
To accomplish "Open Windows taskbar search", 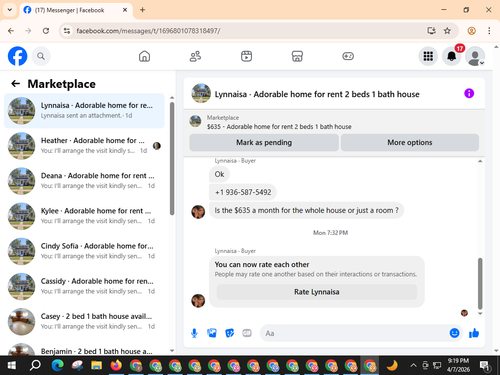I will point(35,366).
